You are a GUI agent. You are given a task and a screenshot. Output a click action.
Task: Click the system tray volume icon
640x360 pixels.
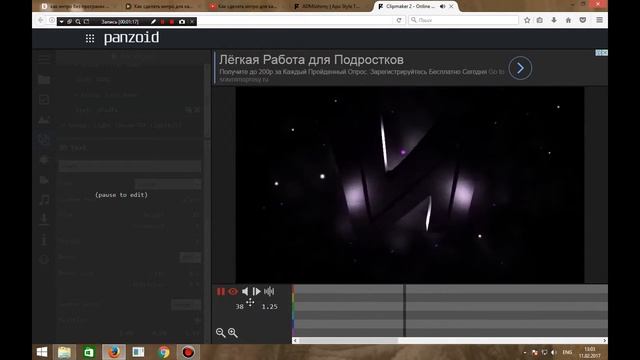point(553,352)
